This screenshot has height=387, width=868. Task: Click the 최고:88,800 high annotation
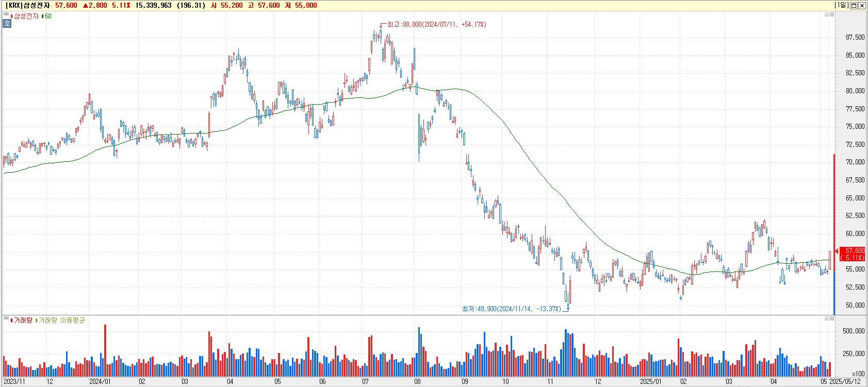(x=436, y=24)
